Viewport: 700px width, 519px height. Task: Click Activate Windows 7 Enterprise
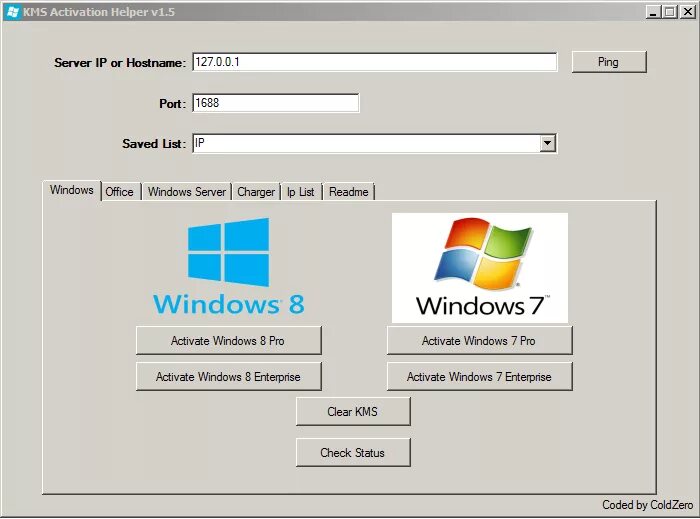pyautogui.click(x=479, y=377)
